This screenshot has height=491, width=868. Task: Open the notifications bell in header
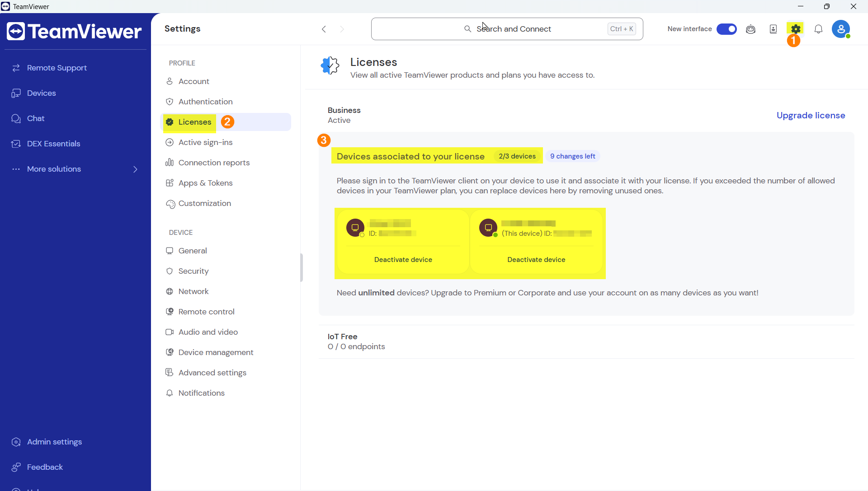click(x=818, y=29)
